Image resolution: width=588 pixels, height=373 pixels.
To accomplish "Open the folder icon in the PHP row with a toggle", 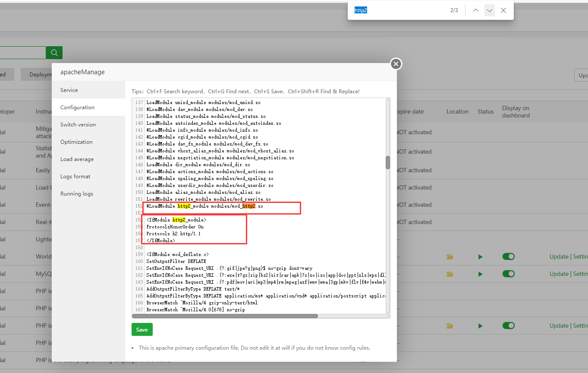I will pyautogui.click(x=450, y=326).
